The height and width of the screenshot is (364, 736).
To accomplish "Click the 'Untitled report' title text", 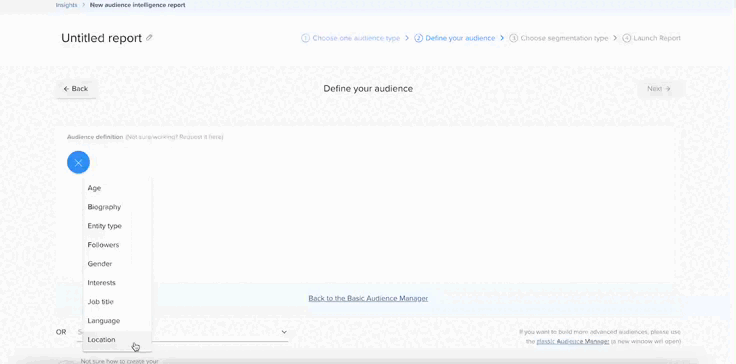I will click(101, 38).
